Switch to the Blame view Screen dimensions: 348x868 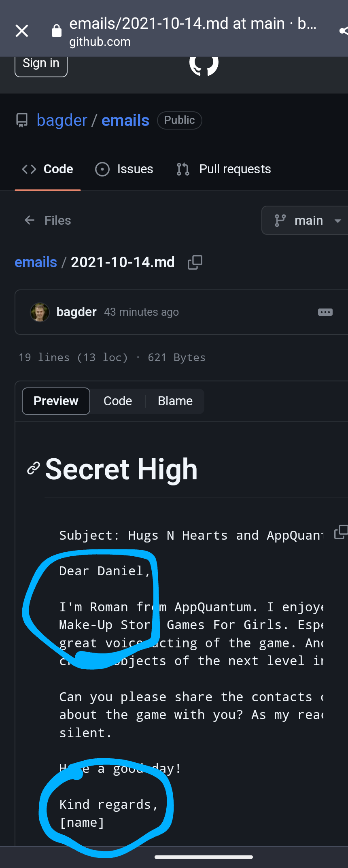pos(175,401)
